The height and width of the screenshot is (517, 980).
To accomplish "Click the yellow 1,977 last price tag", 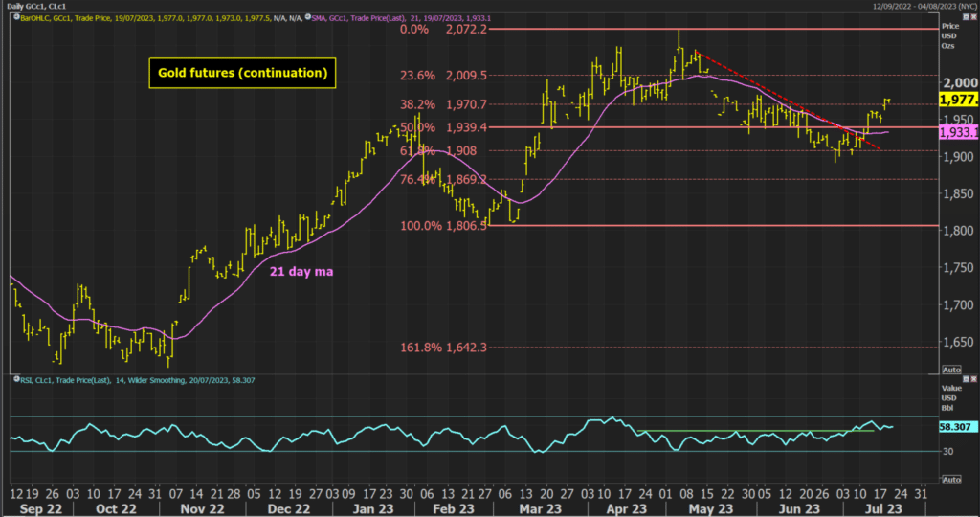I will point(958,99).
